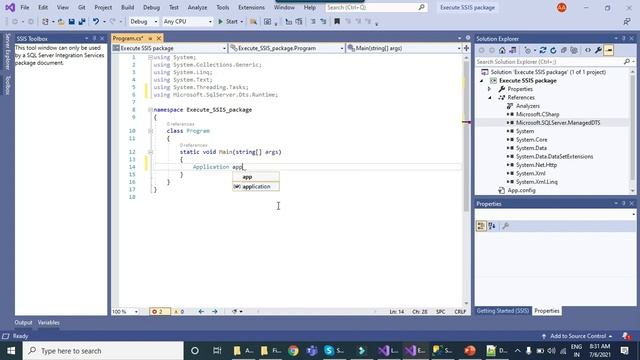Select Microsoft.SQLServer.ManagedDTS reference
This screenshot has width=640, height=360.
coord(558,123)
